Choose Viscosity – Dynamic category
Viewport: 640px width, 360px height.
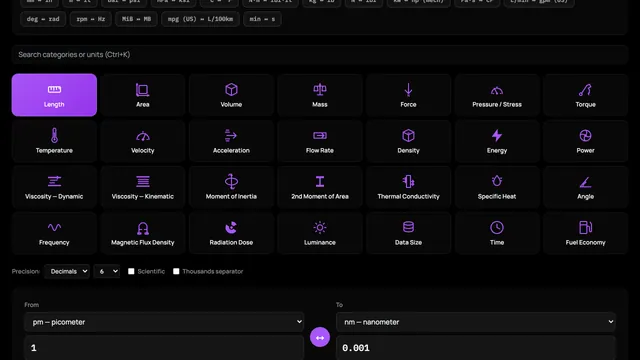click(54, 187)
